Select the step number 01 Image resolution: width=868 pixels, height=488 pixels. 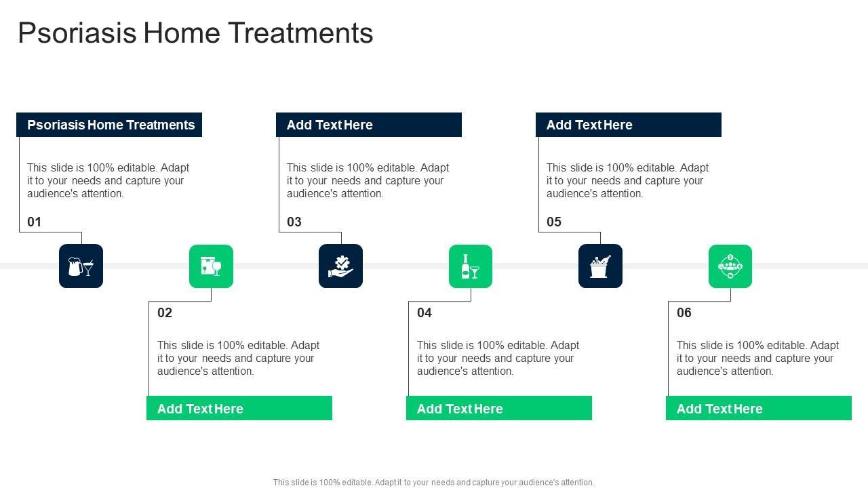coord(35,222)
